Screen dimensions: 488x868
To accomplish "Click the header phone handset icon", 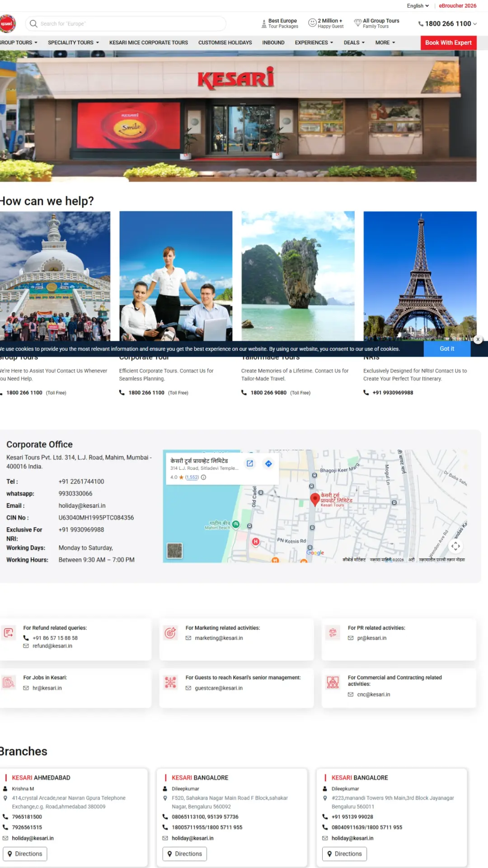I will point(421,24).
